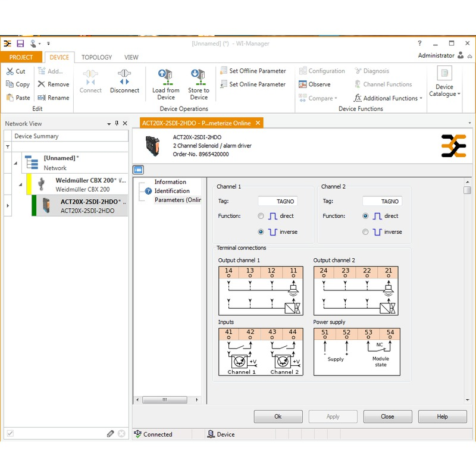
Task: Click the vertical scrollbar thumb in parameters pane
Action: [468, 190]
